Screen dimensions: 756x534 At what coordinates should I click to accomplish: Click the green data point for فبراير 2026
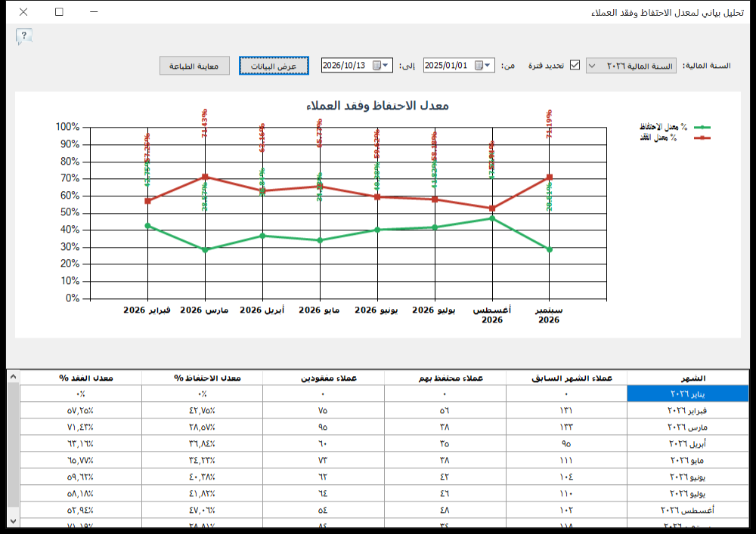click(x=147, y=225)
